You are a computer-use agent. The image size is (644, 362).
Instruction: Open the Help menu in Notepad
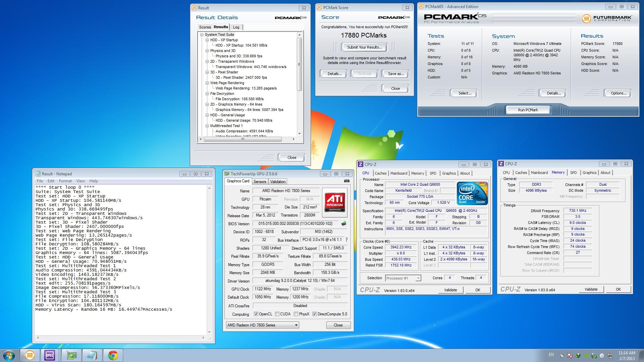[x=94, y=181]
